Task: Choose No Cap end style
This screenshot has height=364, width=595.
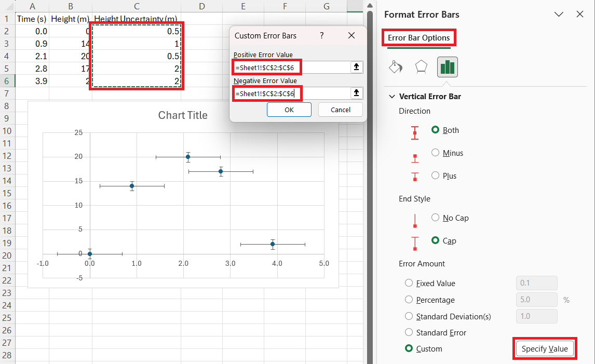Action: tap(435, 218)
